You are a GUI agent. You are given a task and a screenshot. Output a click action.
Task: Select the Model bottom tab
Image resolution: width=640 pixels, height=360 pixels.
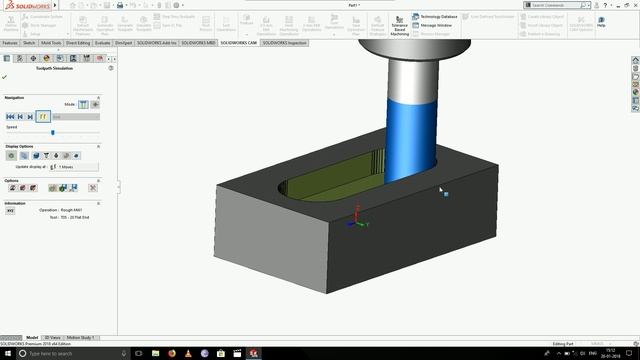point(32,338)
